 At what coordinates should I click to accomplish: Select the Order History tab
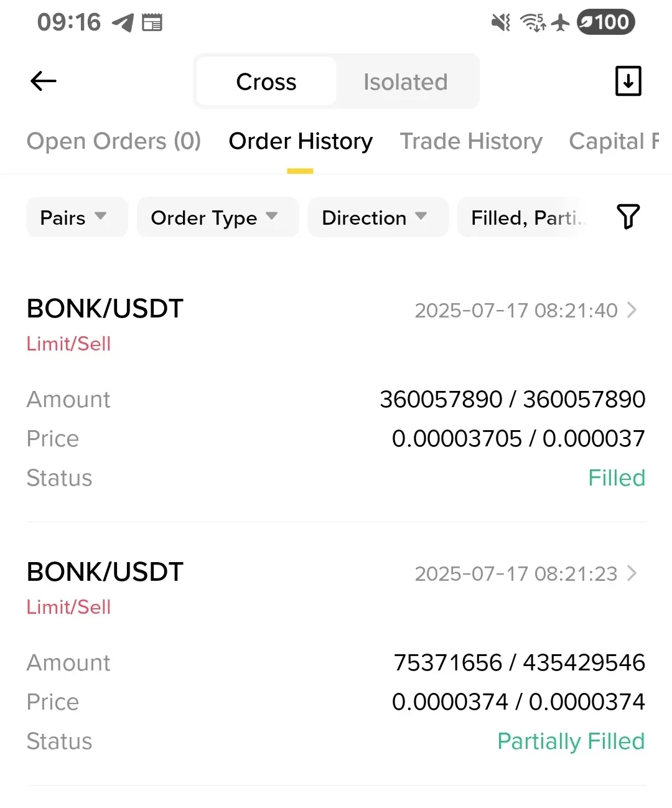coord(301,141)
